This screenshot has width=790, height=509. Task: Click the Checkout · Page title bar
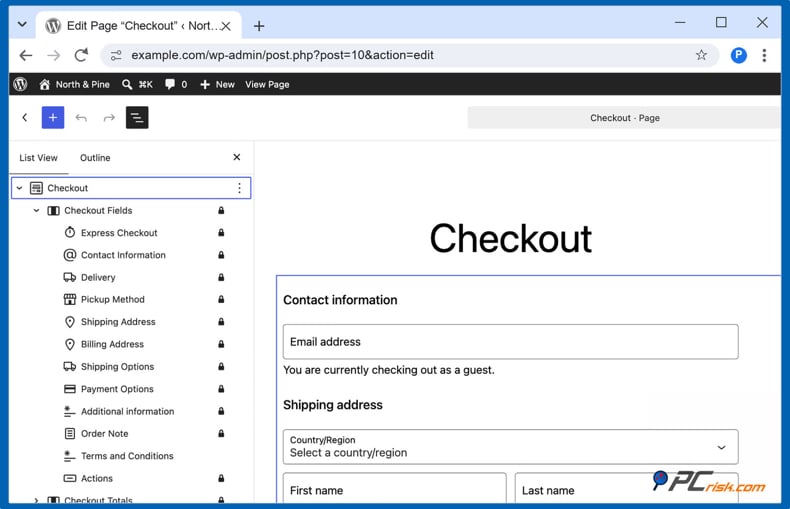tap(624, 117)
